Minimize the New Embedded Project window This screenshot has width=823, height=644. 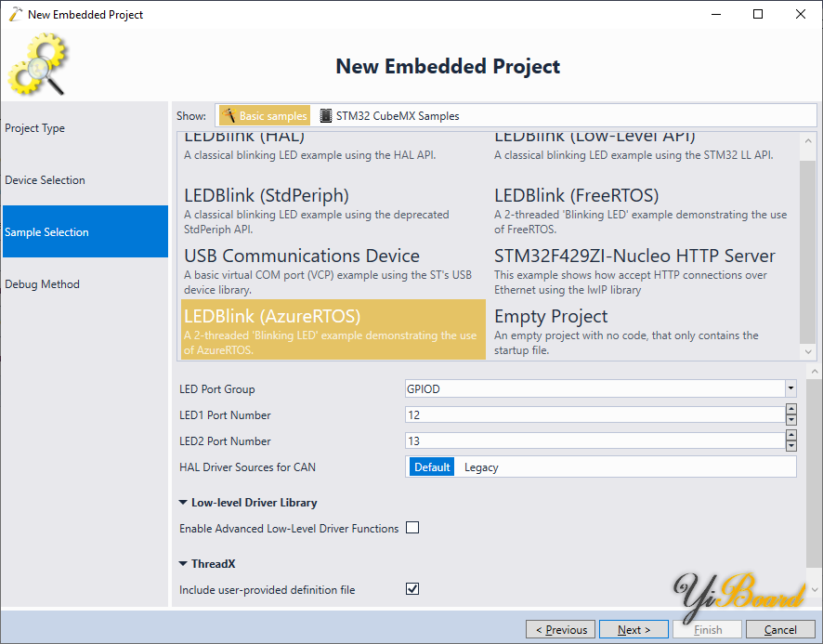point(716,14)
